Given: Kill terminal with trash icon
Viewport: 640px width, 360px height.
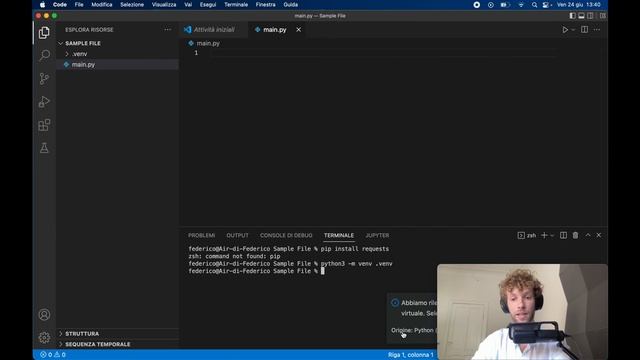Looking at the screenshot, I should coord(576,236).
